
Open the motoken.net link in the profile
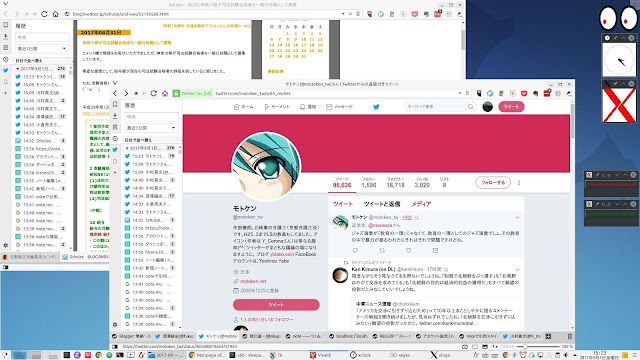tap(253, 281)
